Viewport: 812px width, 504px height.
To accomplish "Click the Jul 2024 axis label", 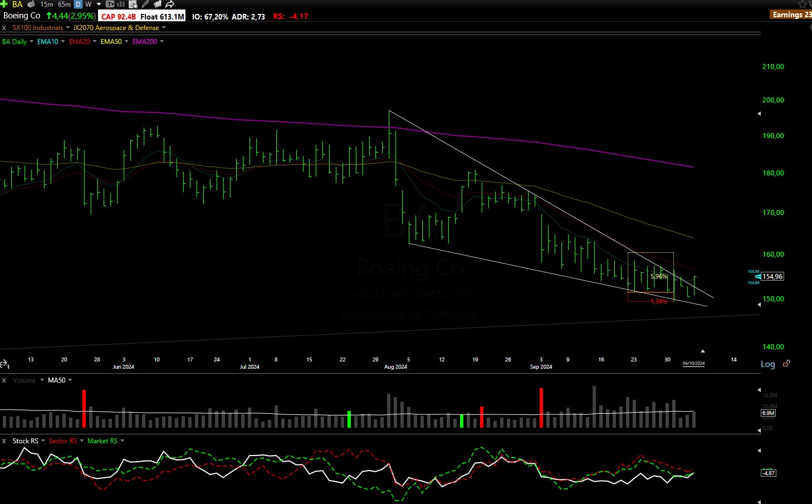I will (250, 366).
